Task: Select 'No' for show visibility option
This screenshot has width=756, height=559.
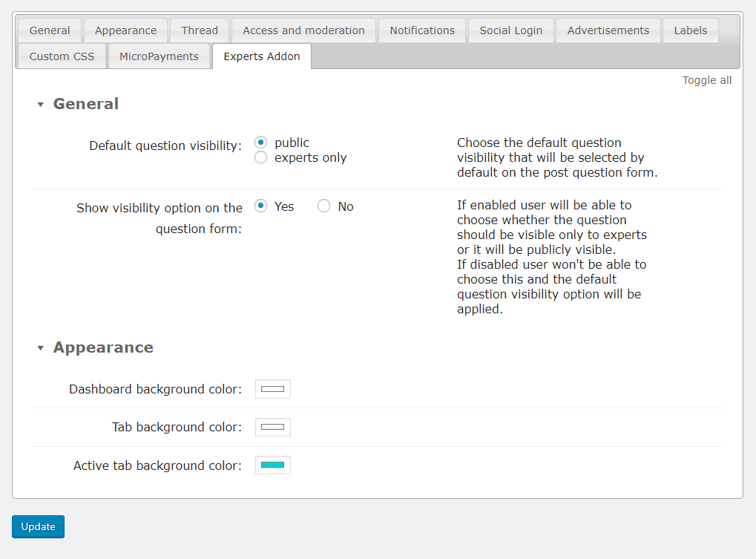Action: pyautogui.click(x=323, y=206)
